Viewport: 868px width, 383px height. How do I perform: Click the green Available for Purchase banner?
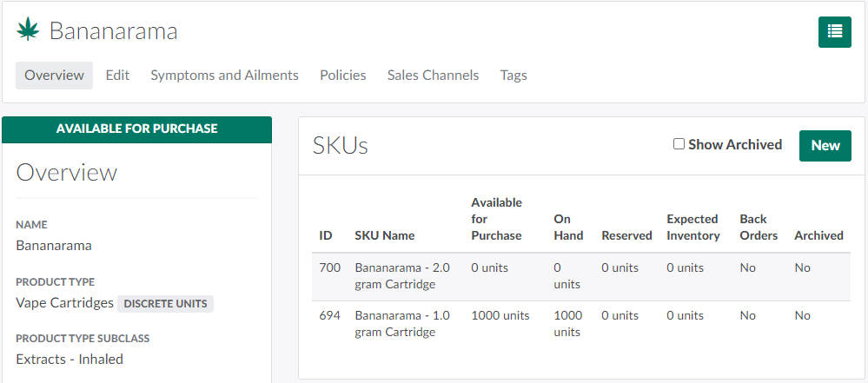pos(136,129)
